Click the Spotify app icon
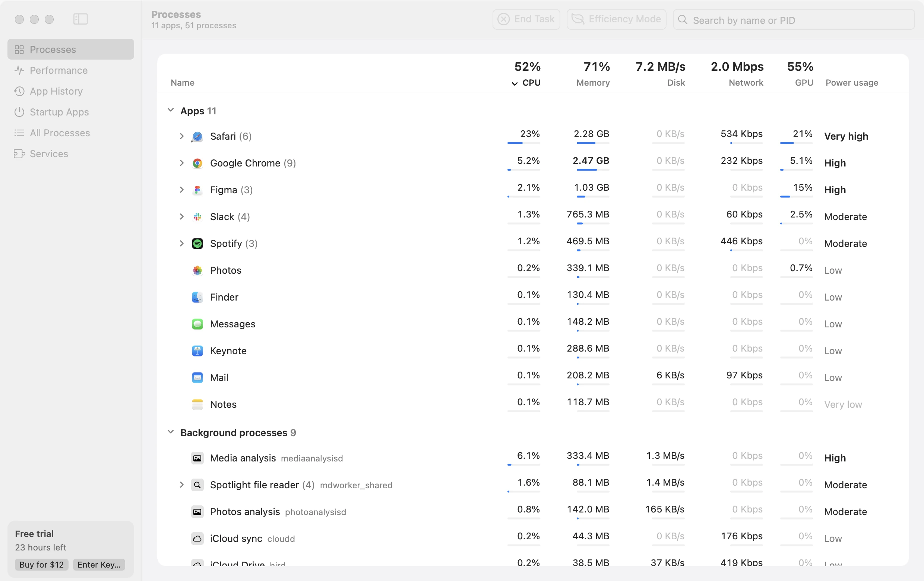This screenshot has width=924, height=581. pyautogui.click(x=197, y=244)
